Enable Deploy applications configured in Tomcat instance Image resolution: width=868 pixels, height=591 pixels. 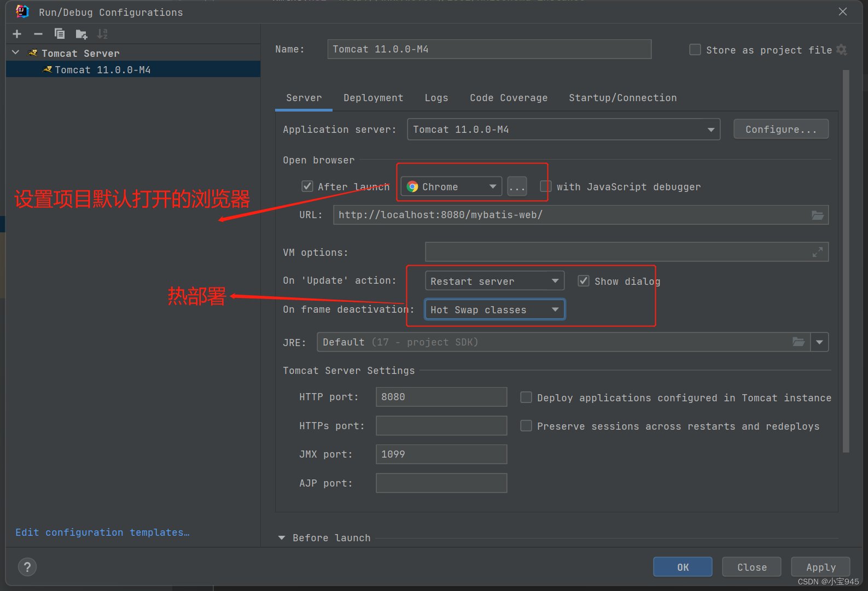point(526,397)
